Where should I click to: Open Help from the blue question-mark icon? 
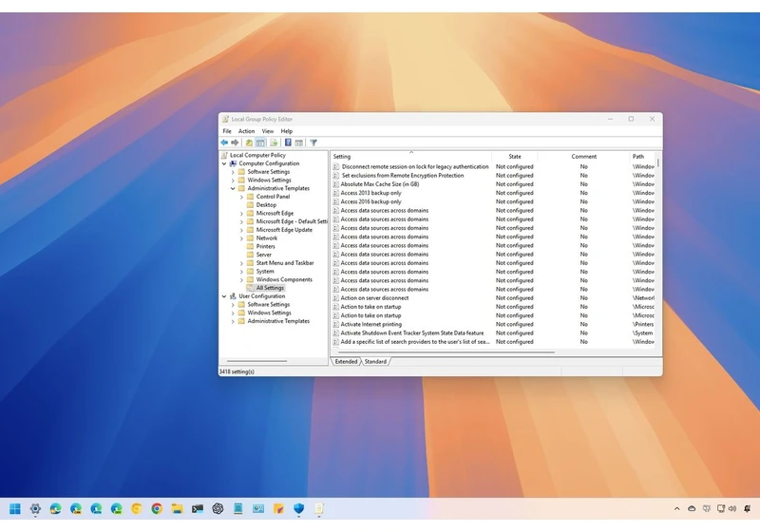point(288,142)
